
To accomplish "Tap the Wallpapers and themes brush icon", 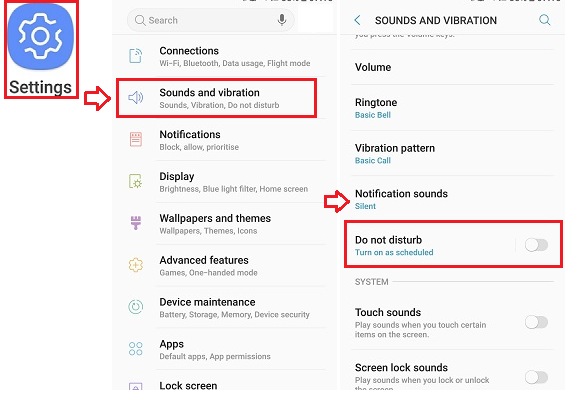I will point(136,223).
